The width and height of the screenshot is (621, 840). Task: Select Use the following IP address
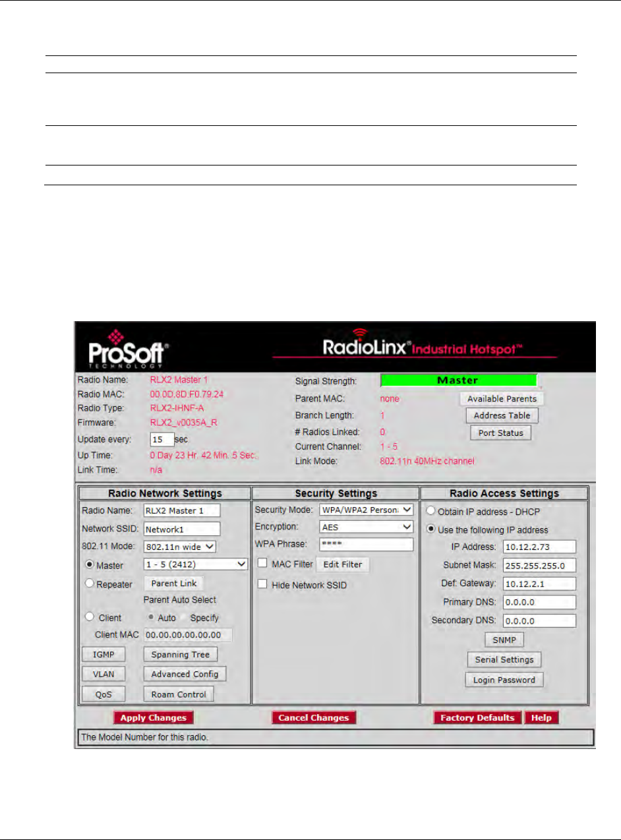pyautogui.click(x=430, y=529)
